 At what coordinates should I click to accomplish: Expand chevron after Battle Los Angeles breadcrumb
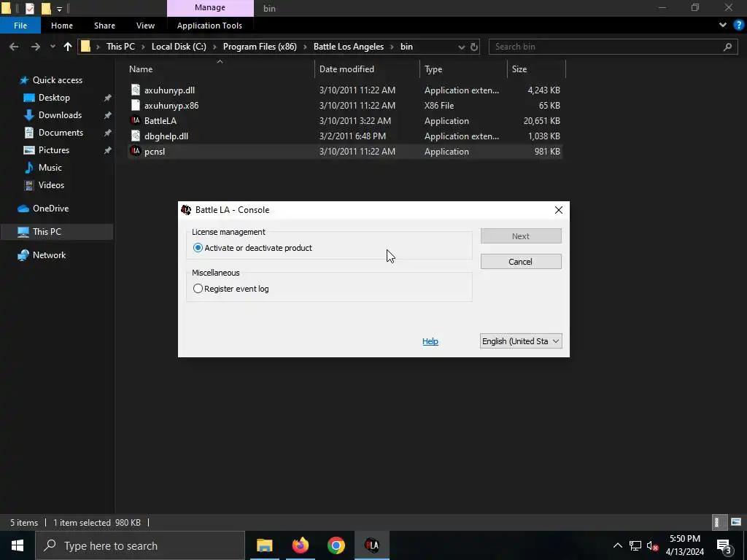click(392, 47)
